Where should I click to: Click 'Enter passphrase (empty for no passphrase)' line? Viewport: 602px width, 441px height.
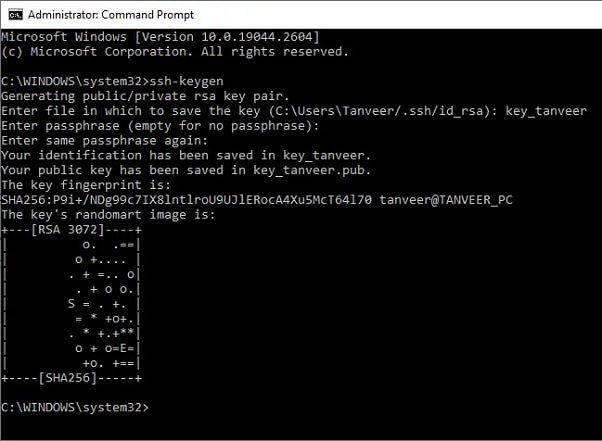coord(160,126)
